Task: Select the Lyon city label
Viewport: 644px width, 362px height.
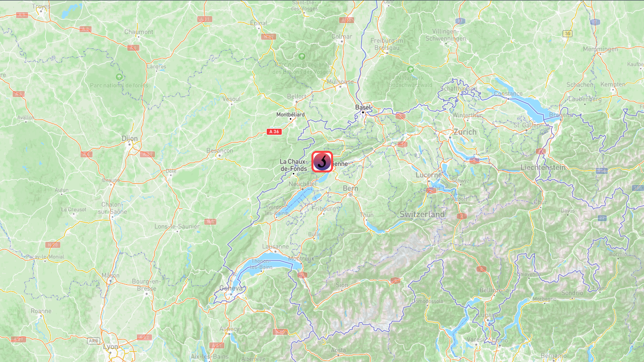Action: click(110, 346)
